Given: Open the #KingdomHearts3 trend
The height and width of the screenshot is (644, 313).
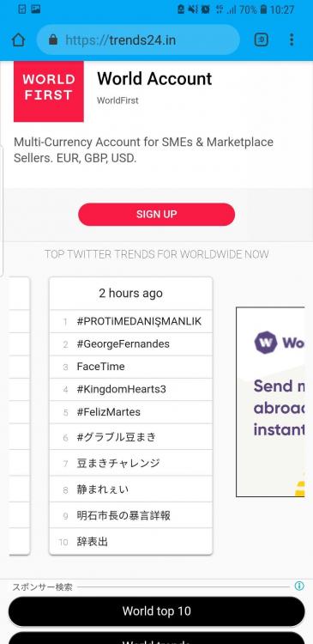Looking at the screenshot, I should coord(122,389).
